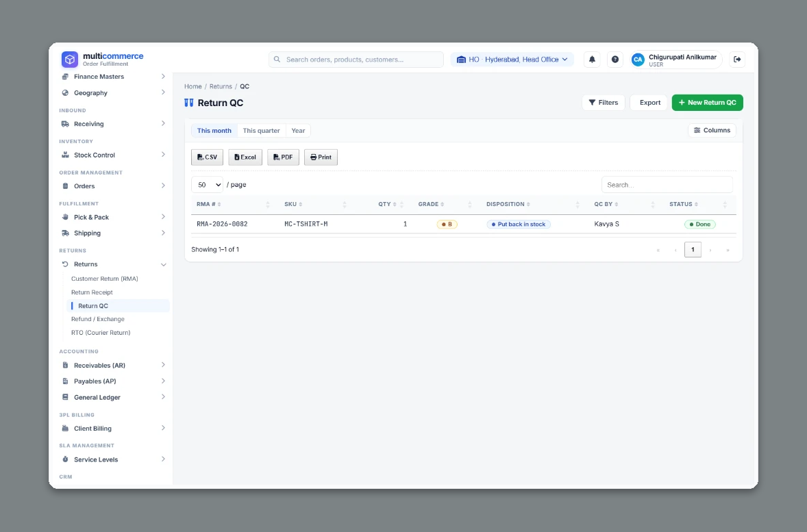Click the Receiving truck icon

point(65,124)
